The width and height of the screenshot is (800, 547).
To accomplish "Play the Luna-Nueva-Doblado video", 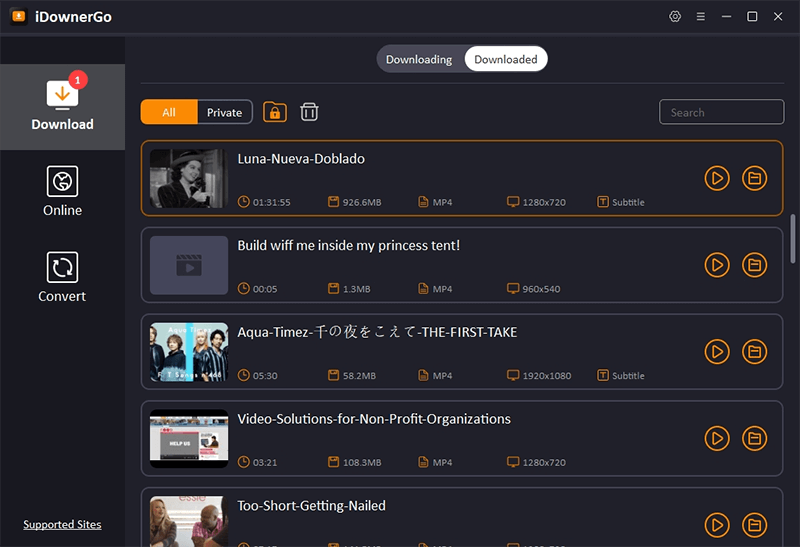I will (717, 178).
